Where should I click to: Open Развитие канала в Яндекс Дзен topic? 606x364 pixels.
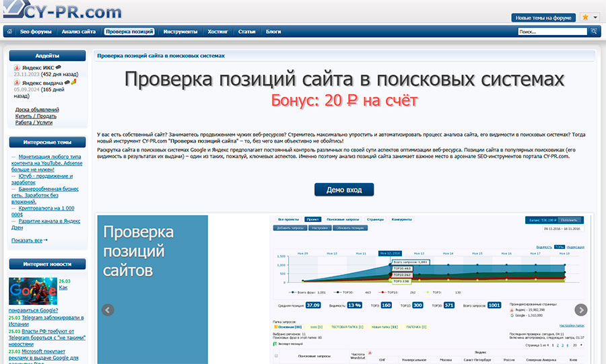coord(46,224)
